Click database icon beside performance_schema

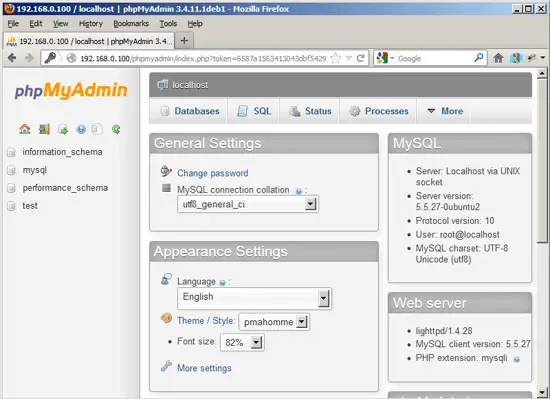pos(12,188)
